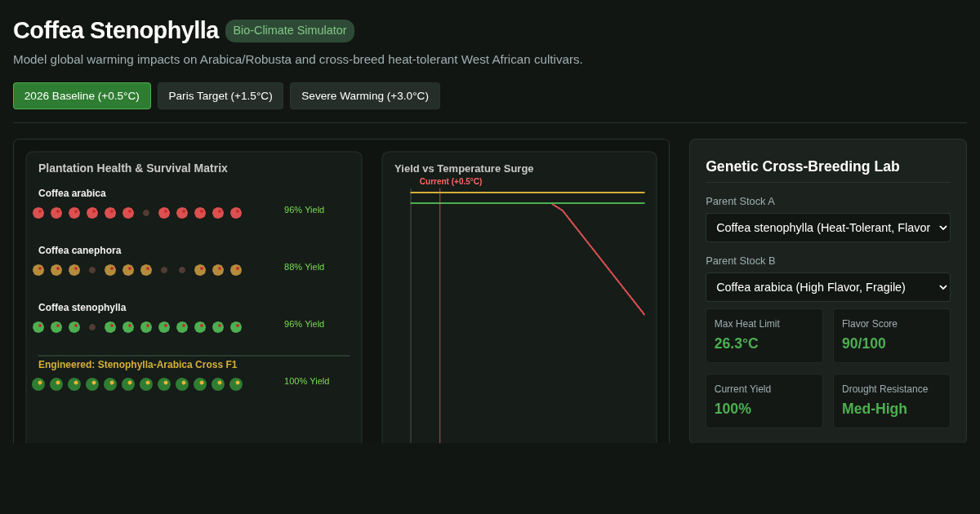Click the Coffea arabica row label
This screenshot has width=980, height=514.
pos(72,193)
